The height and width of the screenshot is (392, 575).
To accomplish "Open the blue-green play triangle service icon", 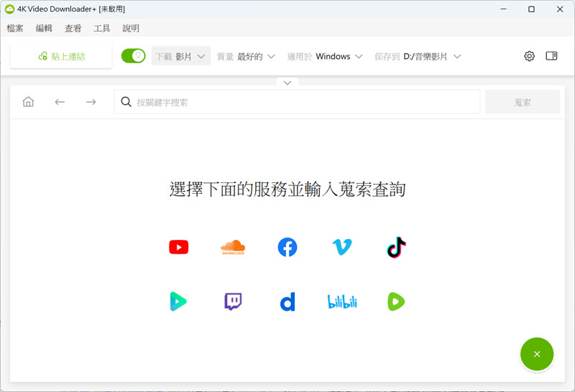I will pyautogui.click(x=178, y=302).
